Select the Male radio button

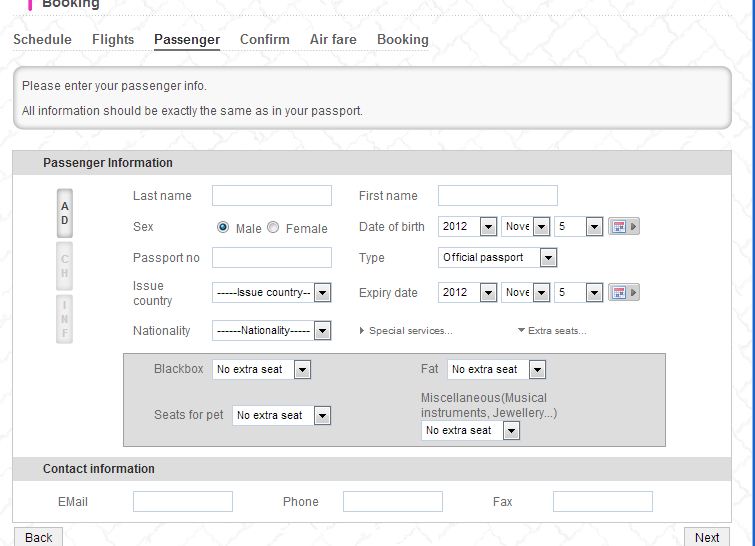pyautogui.click(x=223, y=227)
